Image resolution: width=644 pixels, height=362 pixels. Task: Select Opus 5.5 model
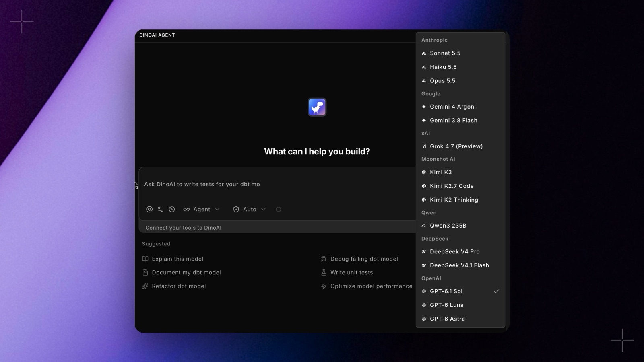(460, 81)
